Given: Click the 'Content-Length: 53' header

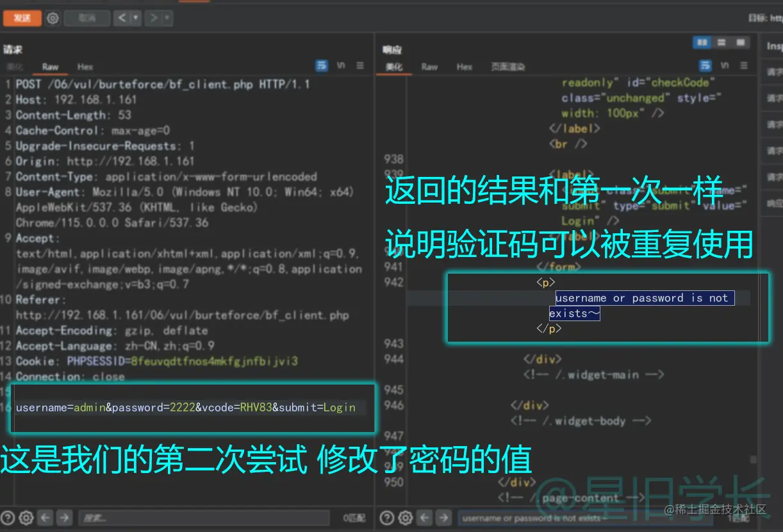Looking at the screenshot, I should point(73,115).
